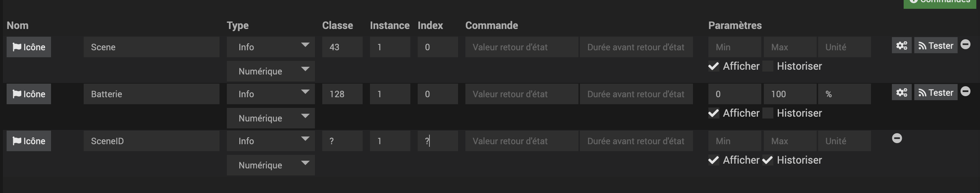The image size is (980, 193).
Task: Choose an icon for the SceneID command
Action: [x=29, y=141]
